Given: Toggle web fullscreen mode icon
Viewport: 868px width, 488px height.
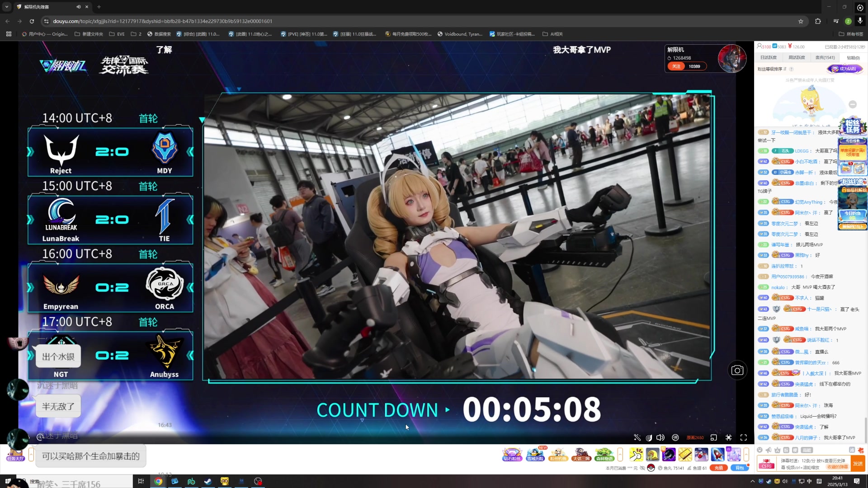Looking at the screenshot, I should coord(729,437).
